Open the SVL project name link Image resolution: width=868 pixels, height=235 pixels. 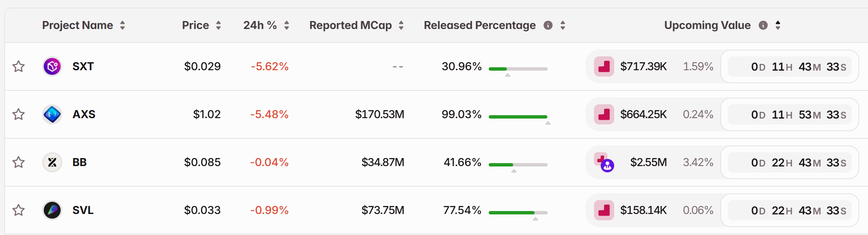pyautogui.click(x=83, y=210)
